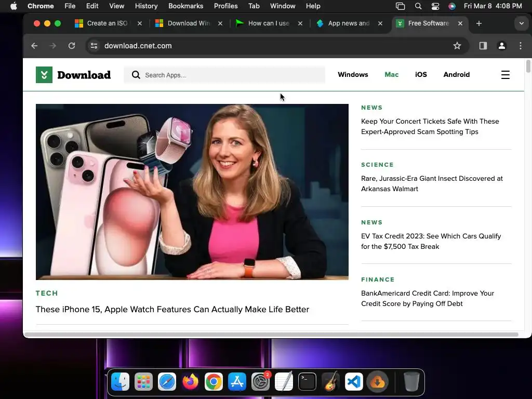This screenshot has height=399, width=532.
Task: Open Terminal from the Dock
Action: click(x=308, y=382)
